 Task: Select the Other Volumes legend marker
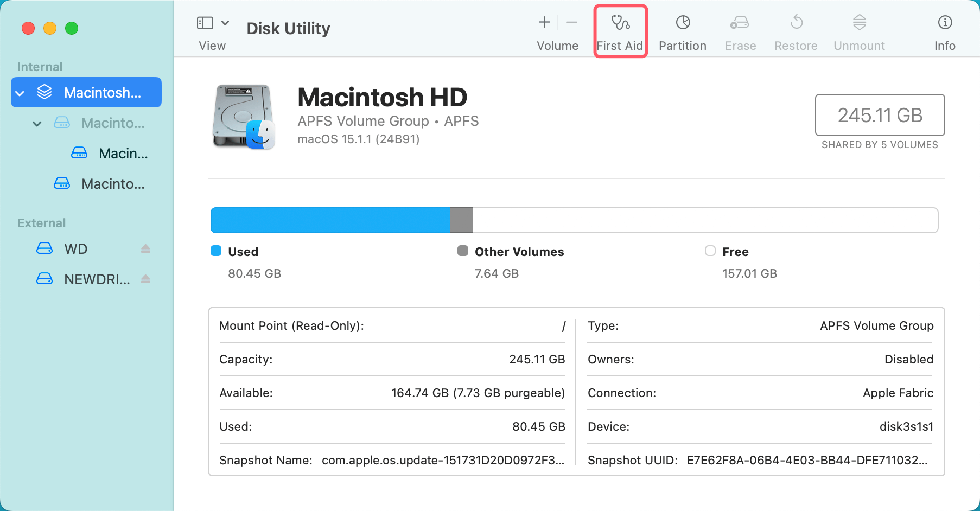tap(463, 251)
